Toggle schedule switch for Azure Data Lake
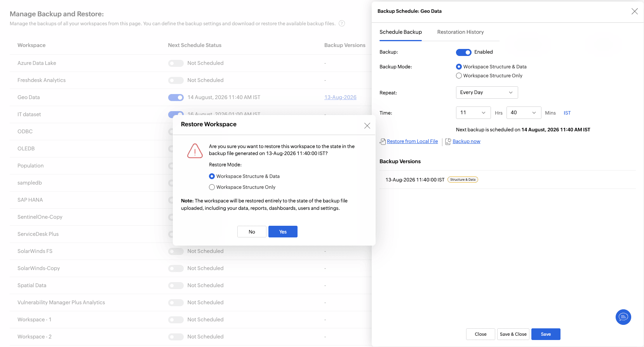The width and height of the screenshot is (644, 347). 176,63
